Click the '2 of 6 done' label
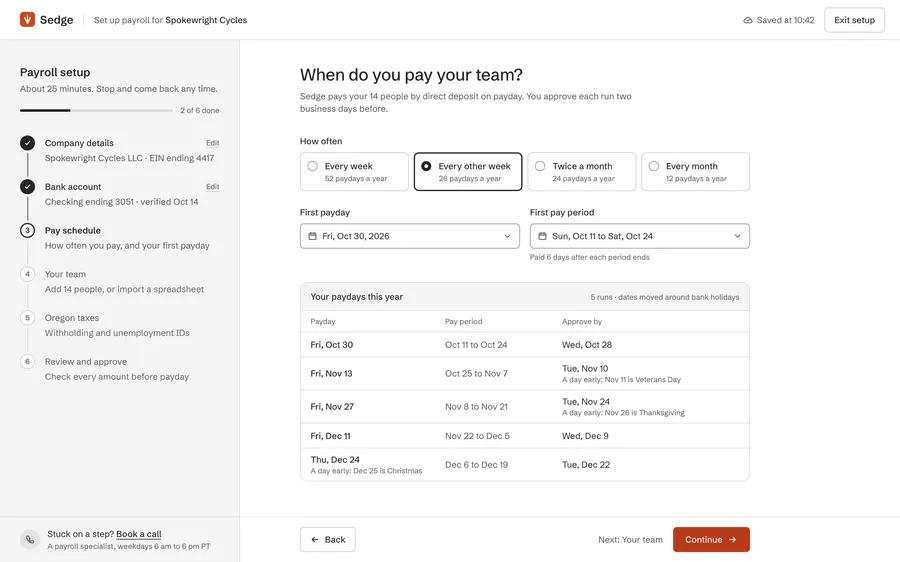The width and height of the screenshot is (900, 562). pos(200,110)
